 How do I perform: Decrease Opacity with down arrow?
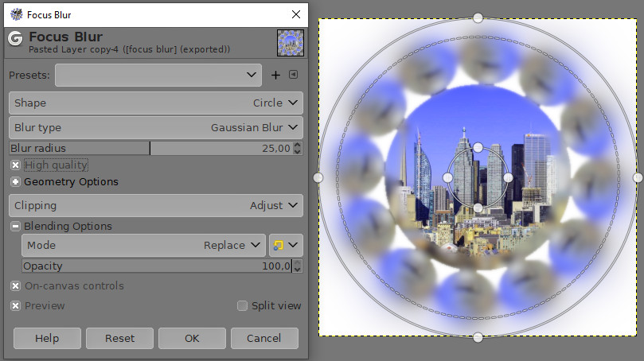pos(298,270)
